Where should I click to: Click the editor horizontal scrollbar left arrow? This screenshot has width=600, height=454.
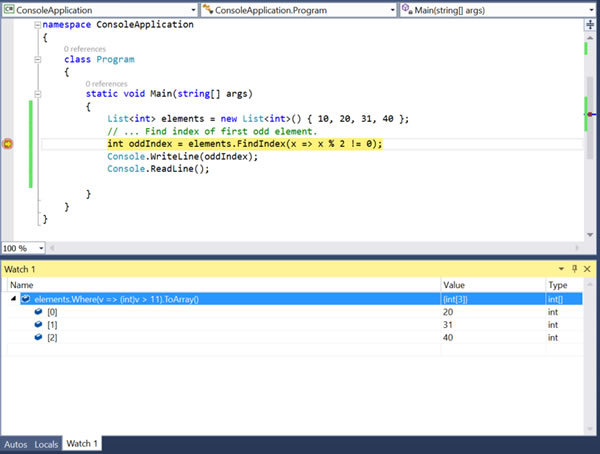[x=52, y=248]
